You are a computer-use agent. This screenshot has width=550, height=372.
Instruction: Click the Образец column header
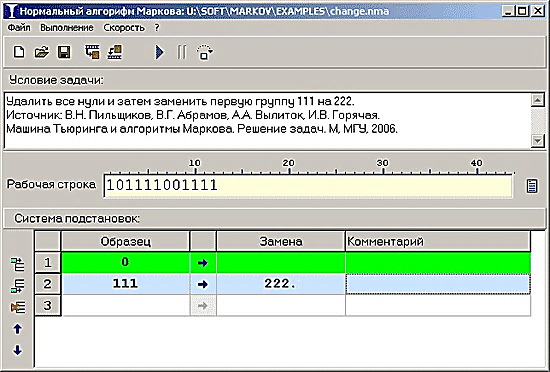[125, 241]
